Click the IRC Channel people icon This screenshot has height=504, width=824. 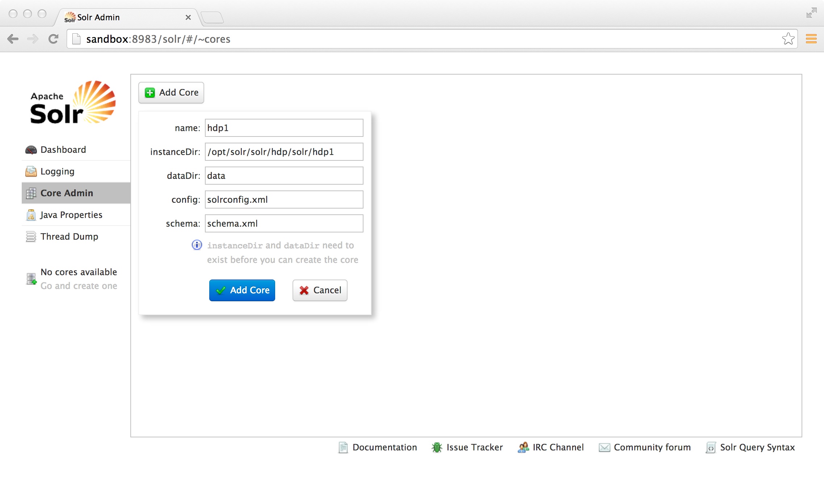(523, 448)
